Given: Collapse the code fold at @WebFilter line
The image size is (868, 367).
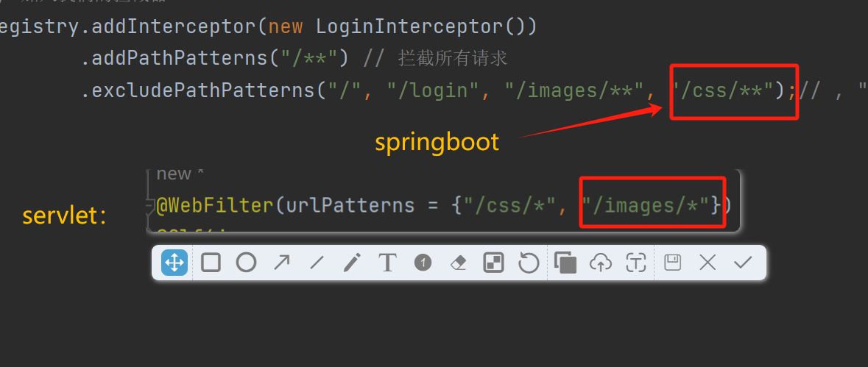Looking at the screenshot, I should pos(149,206).
